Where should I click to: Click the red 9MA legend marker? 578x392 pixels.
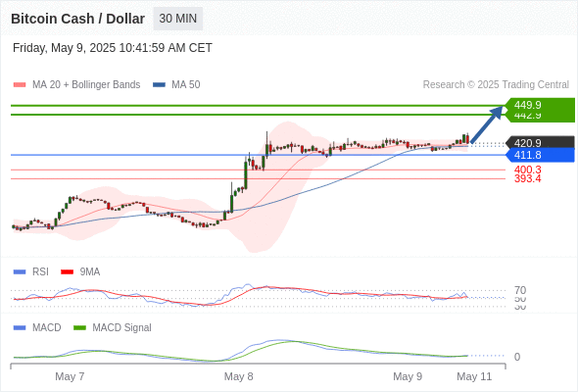67,272
